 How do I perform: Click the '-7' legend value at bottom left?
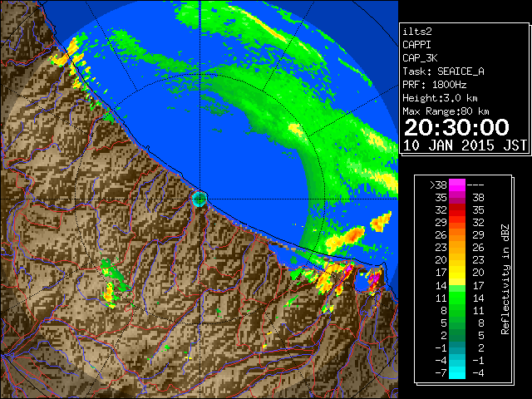coord(441,372)
